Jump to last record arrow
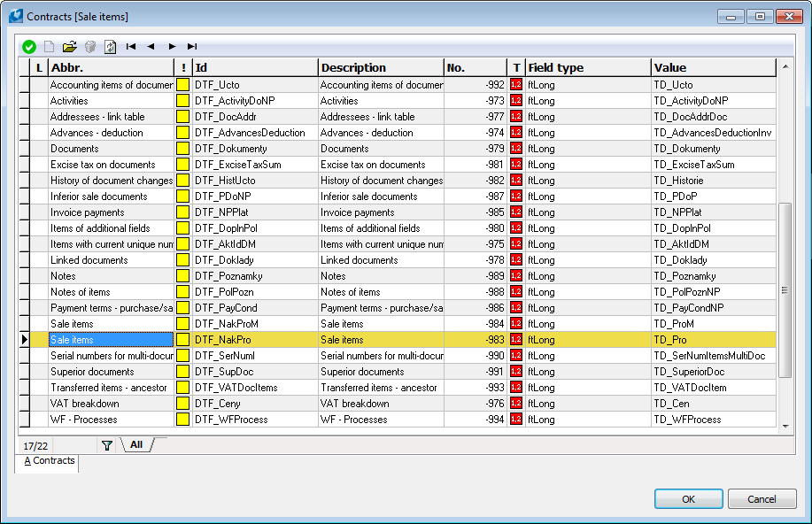The height and width of the screenshot is (524, 812). click(192, 47)
